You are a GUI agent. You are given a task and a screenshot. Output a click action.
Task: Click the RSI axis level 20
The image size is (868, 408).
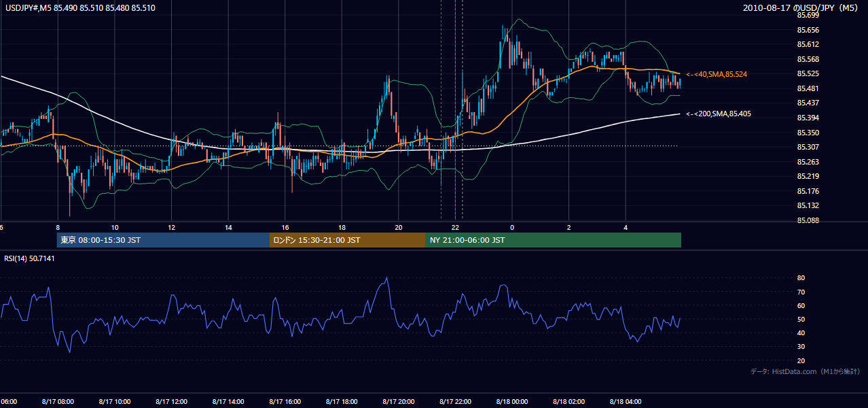[801, 360]
